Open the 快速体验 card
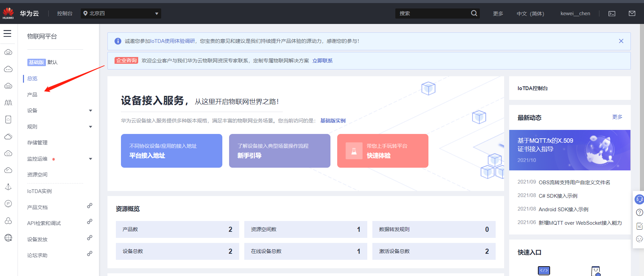 click(x=383, y=151)
